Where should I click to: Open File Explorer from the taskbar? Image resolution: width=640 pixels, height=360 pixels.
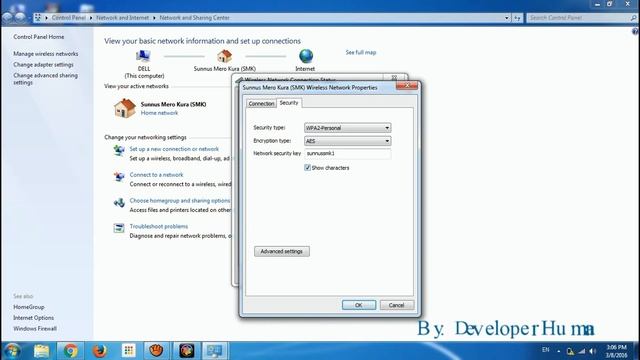[41, 351]
